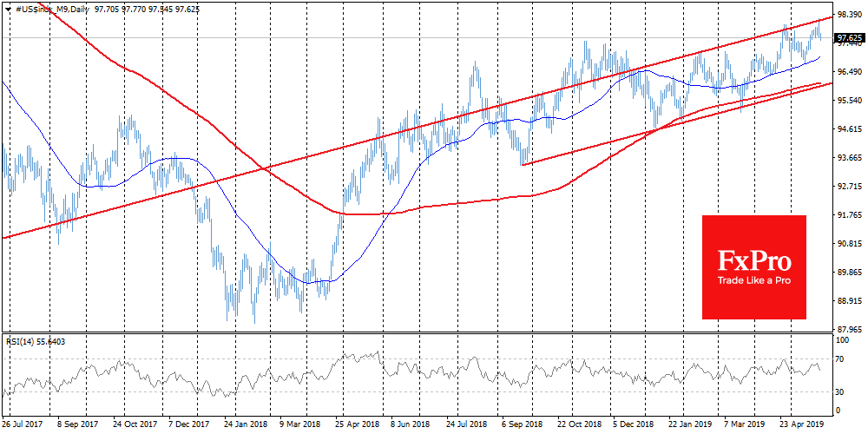Screen dimensions: 868x434
Task: Click the 91.765 price scale value
Action: [x=848, y=215]
